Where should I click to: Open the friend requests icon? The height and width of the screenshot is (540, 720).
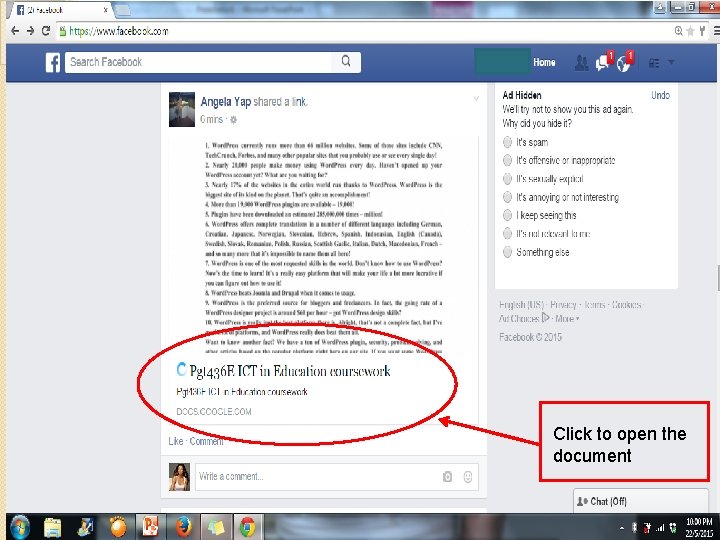click(x=581, y=63)
